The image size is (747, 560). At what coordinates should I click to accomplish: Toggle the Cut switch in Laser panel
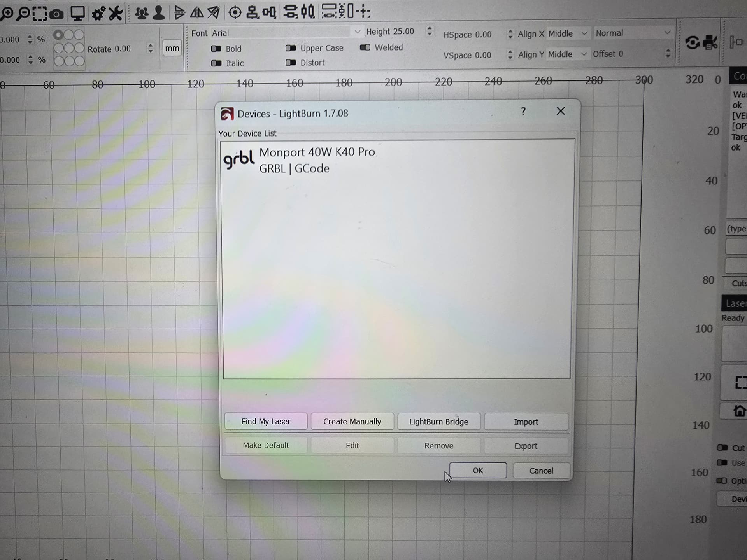[x=722, y=448]
